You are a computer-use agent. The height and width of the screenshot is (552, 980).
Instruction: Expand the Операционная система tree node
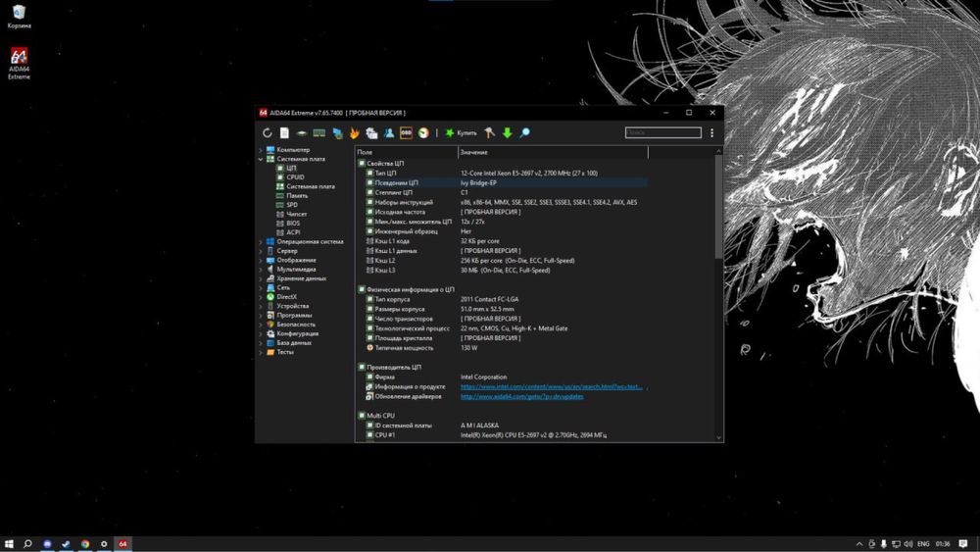261,242
